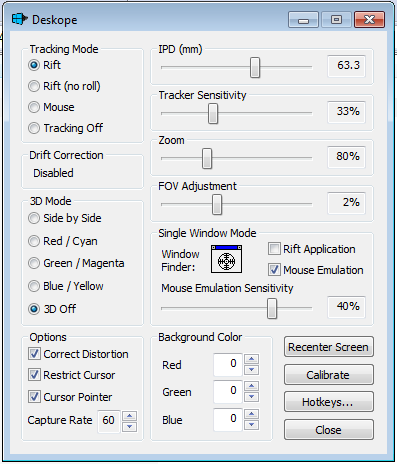Screen dimensions: 397x464
Task: Click the Zoom slider handle
Action: (x=207, y=158)
